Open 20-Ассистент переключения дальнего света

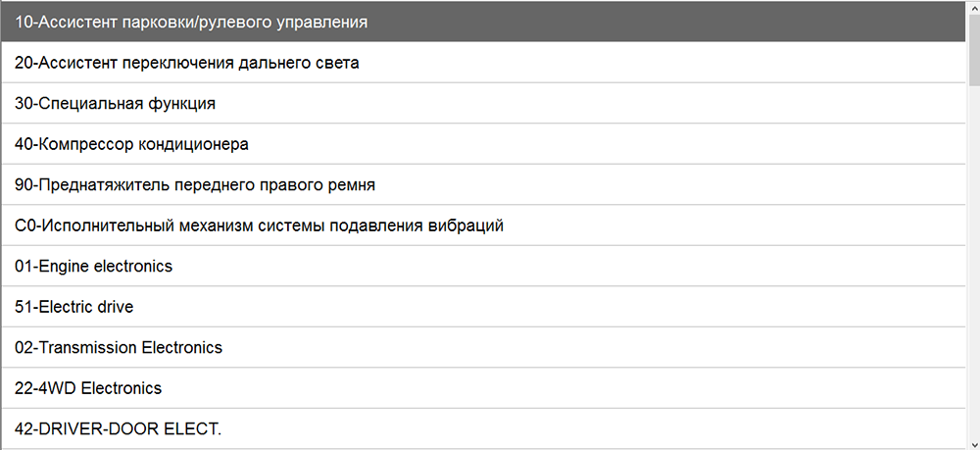pyautogui.click(x=187, y=63)
